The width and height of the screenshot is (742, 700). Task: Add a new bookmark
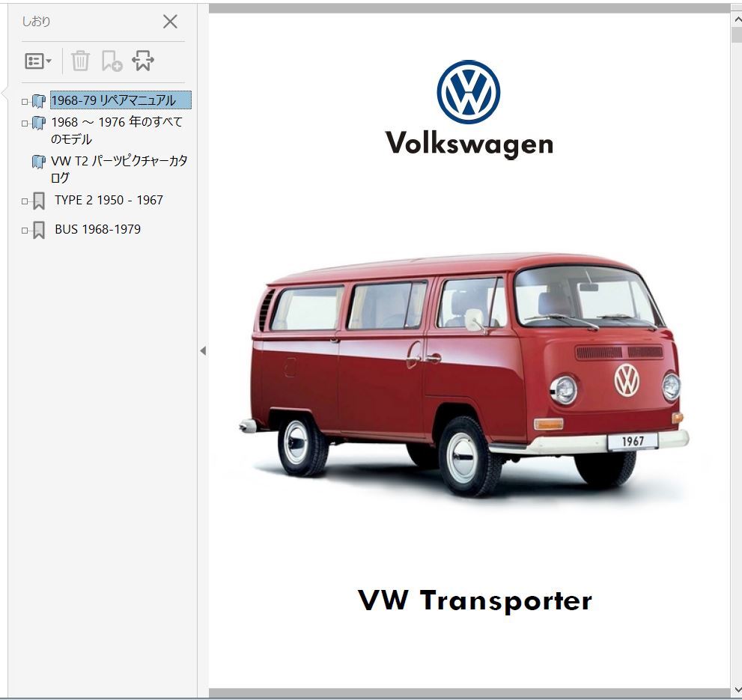coord(112,61)
